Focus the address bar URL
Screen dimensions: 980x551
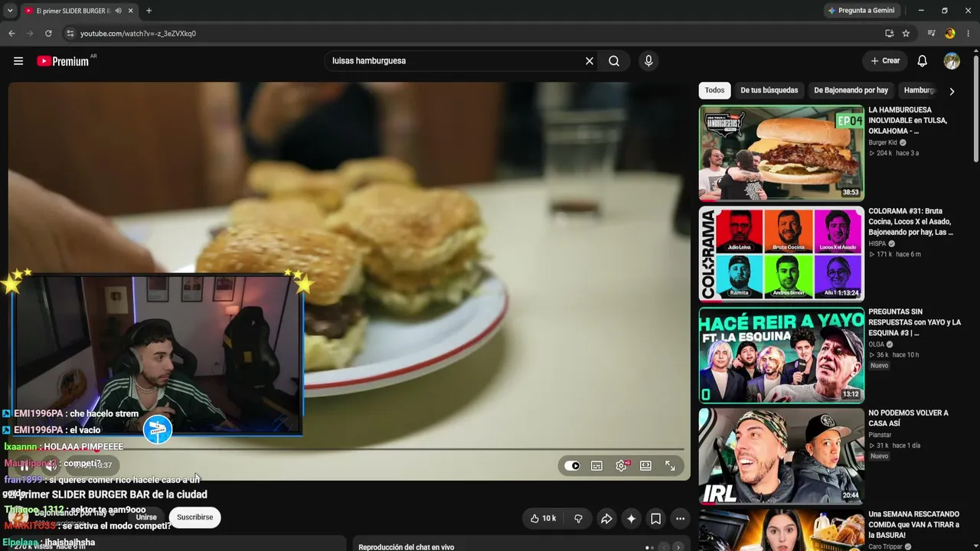point(138,34)
